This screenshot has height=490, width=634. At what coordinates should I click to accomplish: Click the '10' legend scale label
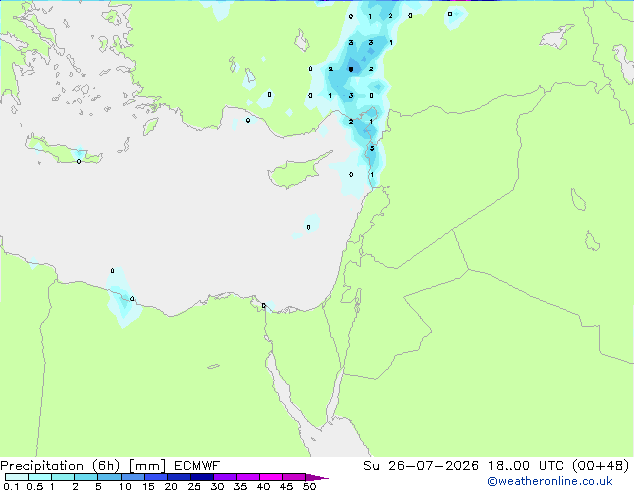[x=125, y=486]
